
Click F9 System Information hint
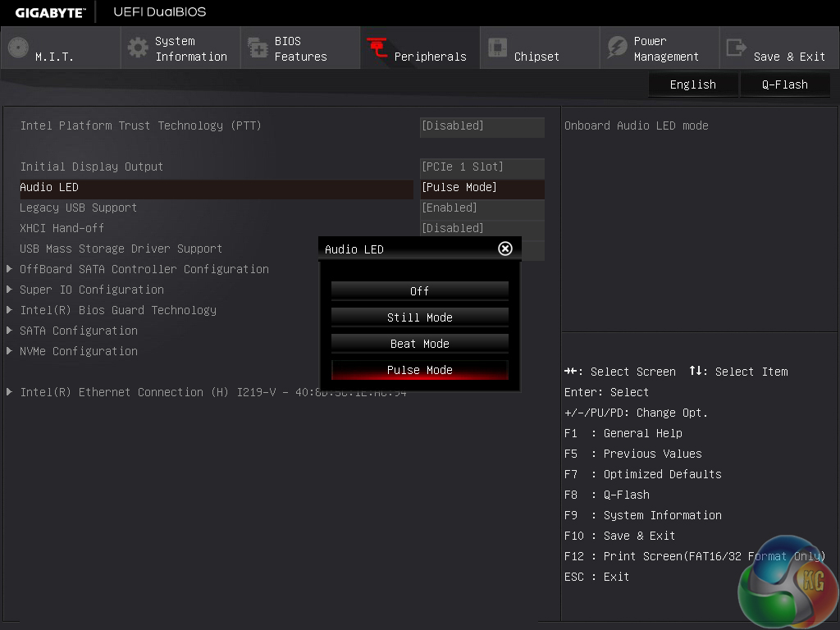pyautogui.click(x=643, y=515)
